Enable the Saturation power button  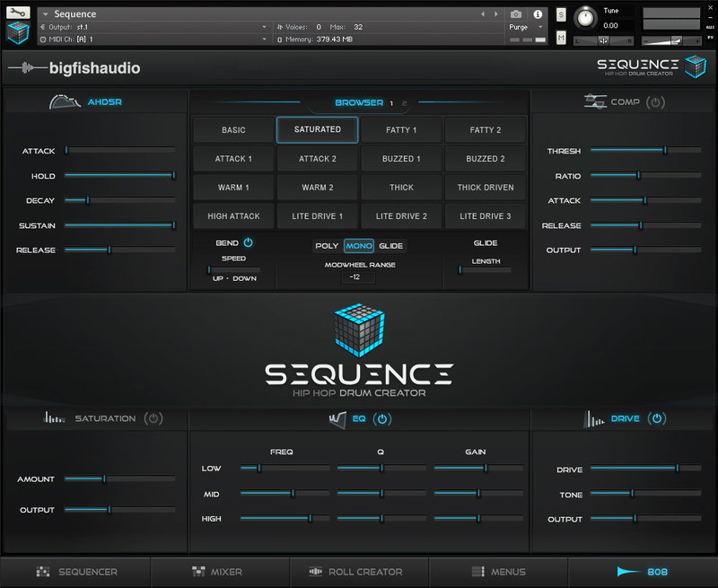153,418
